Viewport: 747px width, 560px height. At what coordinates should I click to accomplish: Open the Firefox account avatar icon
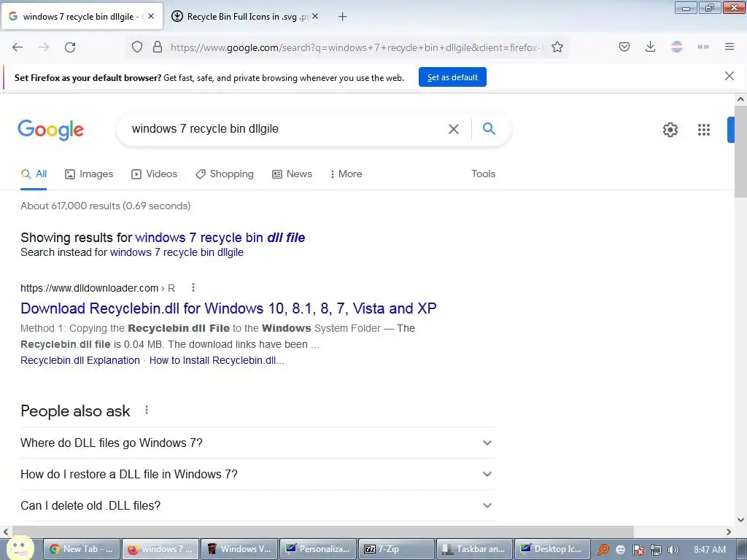pos(677,47)
